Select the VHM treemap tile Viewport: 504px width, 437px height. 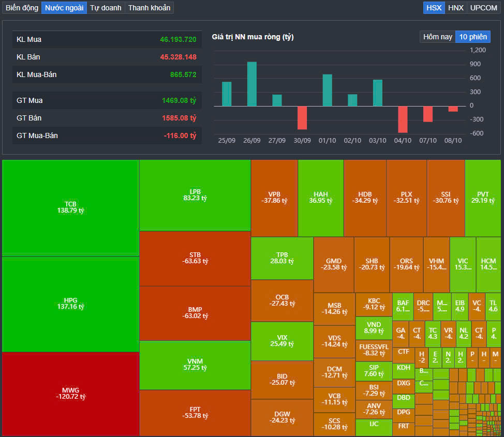436,264
